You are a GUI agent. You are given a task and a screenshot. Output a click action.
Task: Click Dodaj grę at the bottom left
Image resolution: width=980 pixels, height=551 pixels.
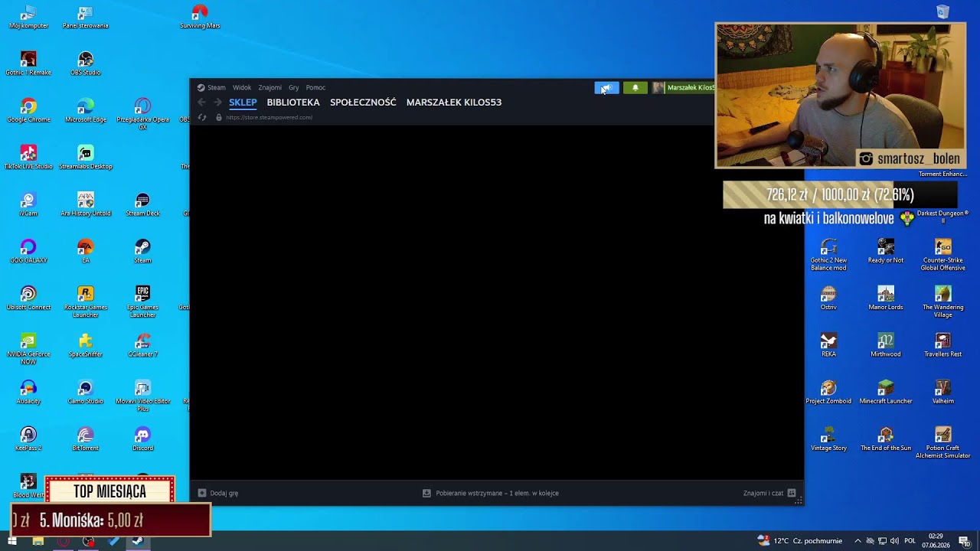click(x=218, y=493)
